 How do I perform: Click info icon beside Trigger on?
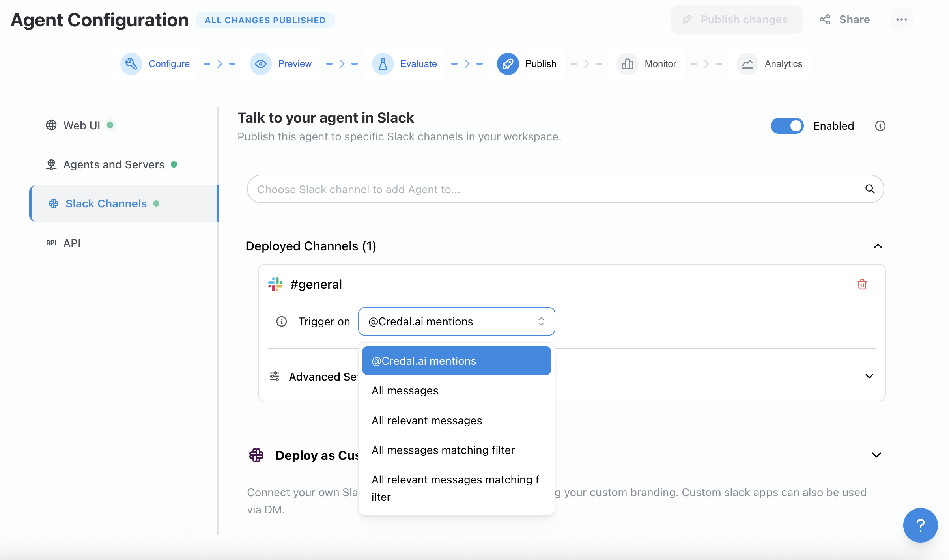[281, 321]
